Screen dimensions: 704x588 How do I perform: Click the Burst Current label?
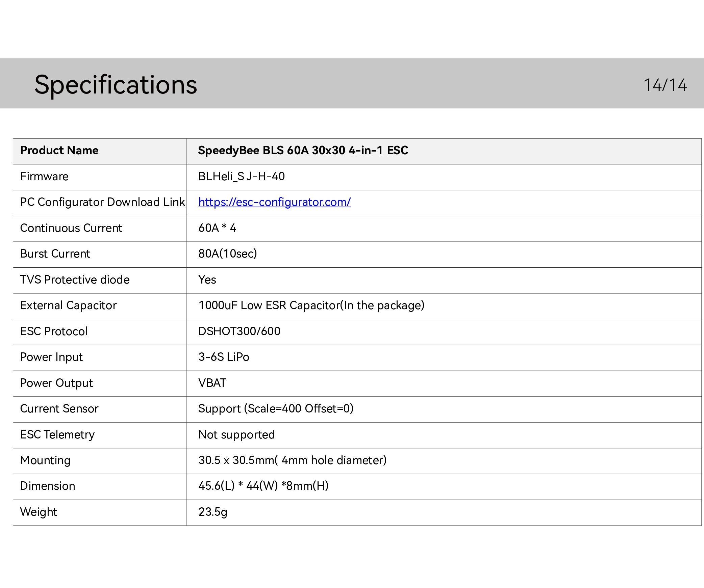[55, 254]
